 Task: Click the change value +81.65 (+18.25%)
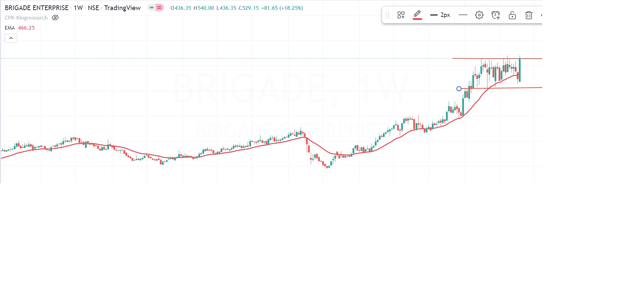click(282, 8)
